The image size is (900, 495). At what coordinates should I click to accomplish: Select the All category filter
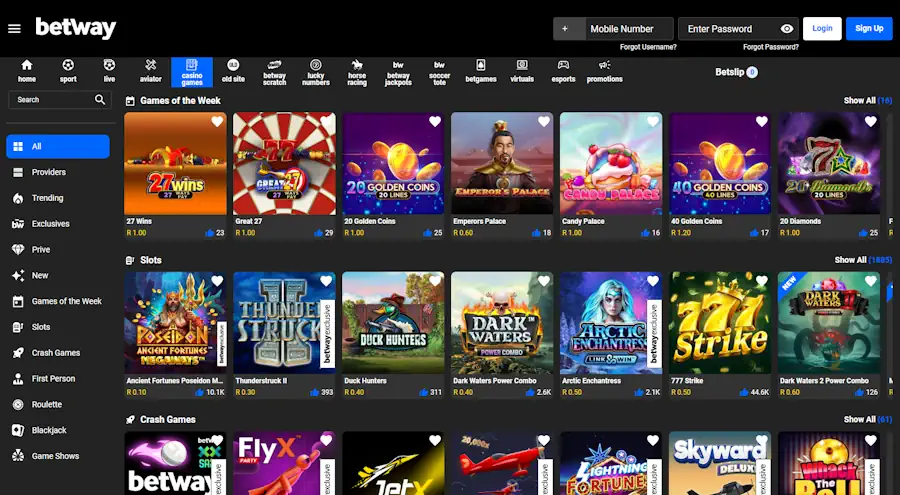[x=58, y=146]
